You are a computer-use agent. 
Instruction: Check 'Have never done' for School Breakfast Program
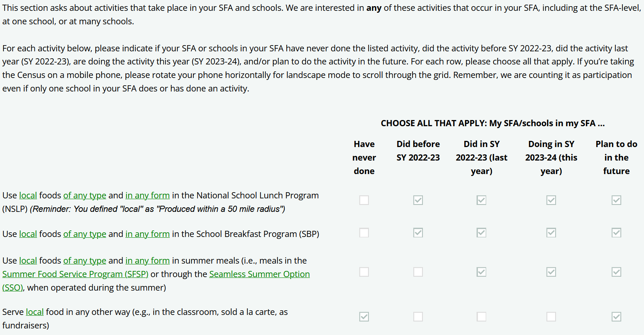[x=364, y=233]
